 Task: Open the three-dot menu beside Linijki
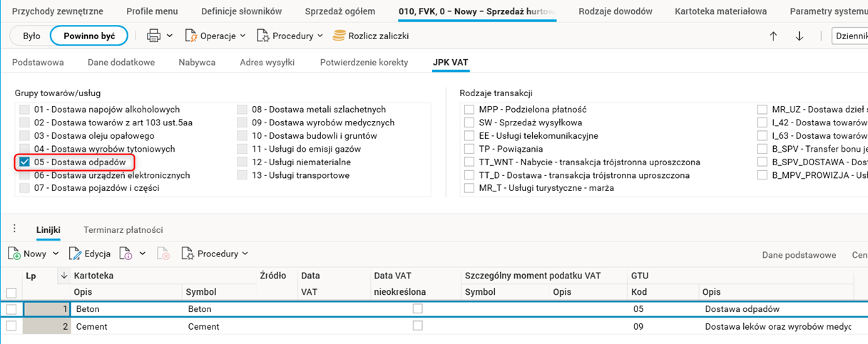(x=15, y=229)
